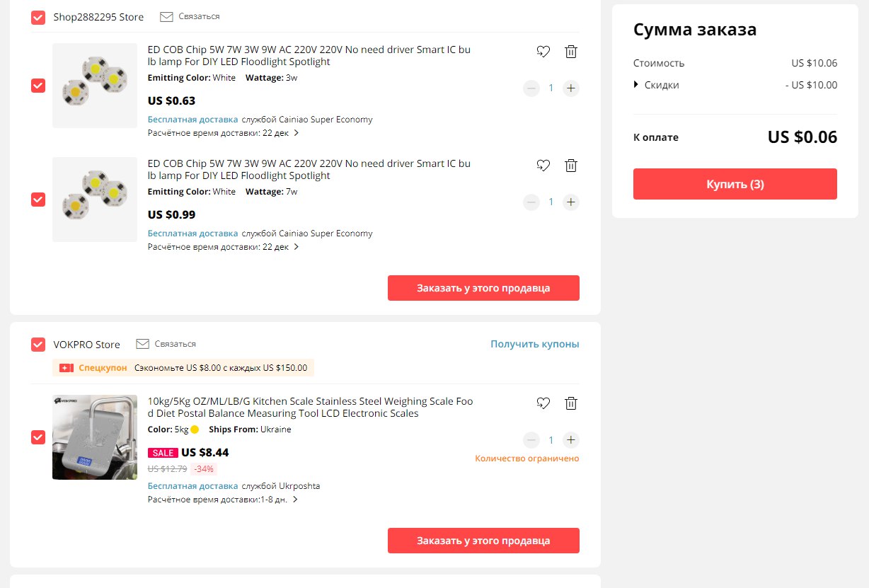
Task: Remove the kitchen scale using trash icon
Action: (571, 403)
